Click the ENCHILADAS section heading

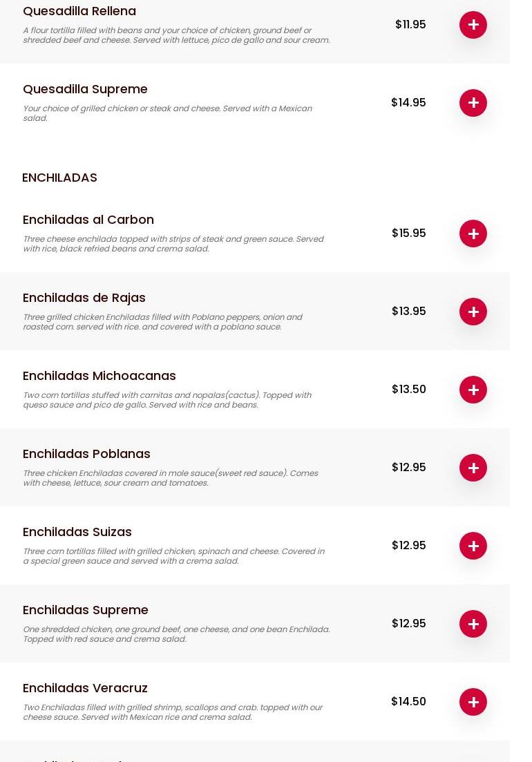pos(59,178)
